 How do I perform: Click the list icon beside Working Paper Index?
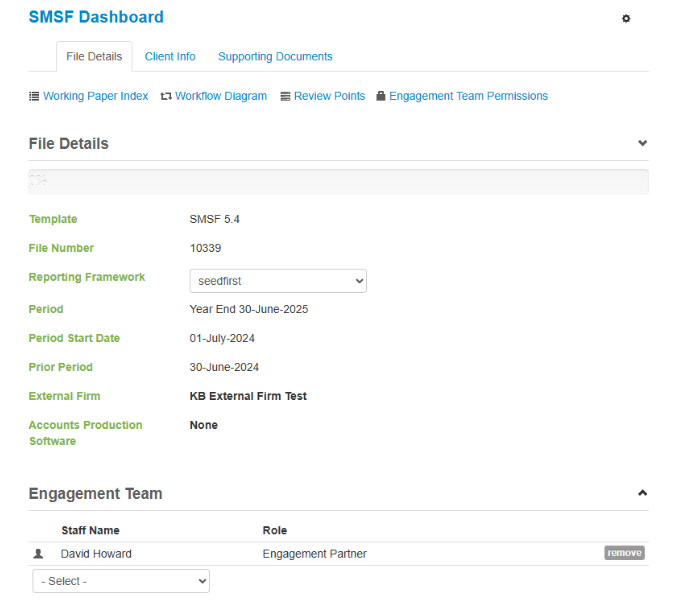34,97
